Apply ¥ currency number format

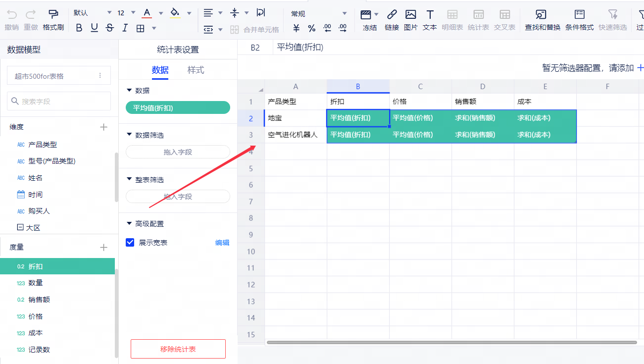pos(296,28)
